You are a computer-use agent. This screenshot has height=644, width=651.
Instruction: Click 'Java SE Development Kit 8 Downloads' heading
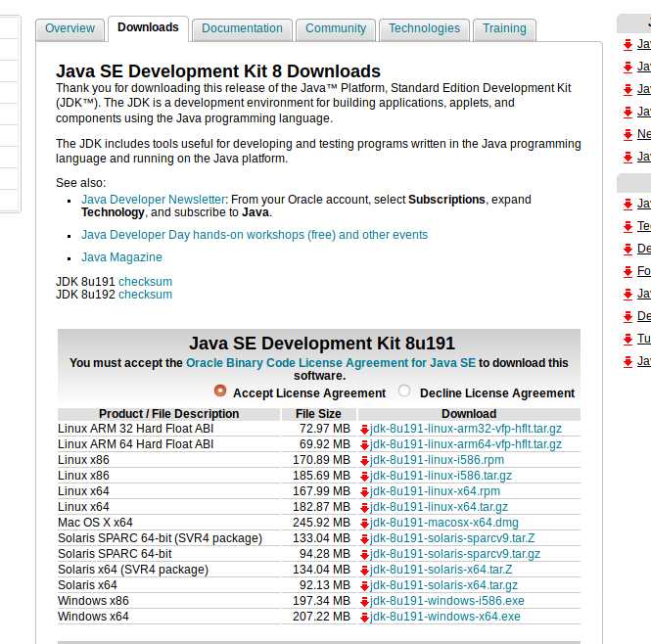[218, 71]
